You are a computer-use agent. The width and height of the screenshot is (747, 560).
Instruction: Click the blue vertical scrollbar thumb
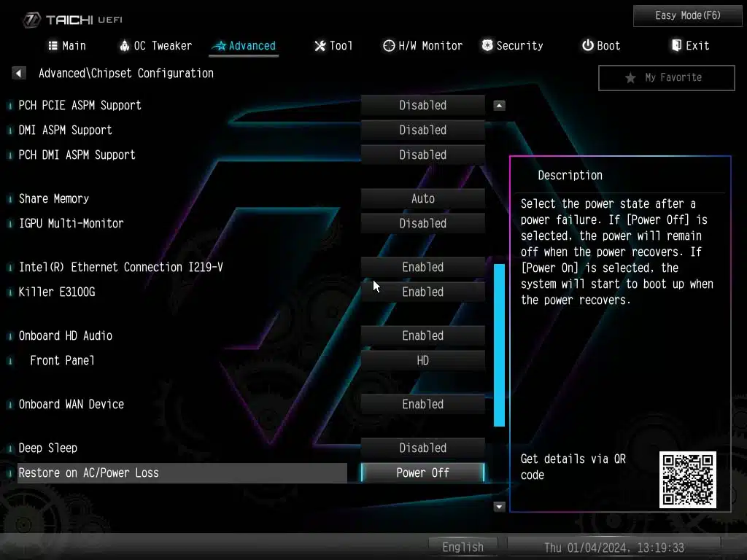[x=499, y=344]
